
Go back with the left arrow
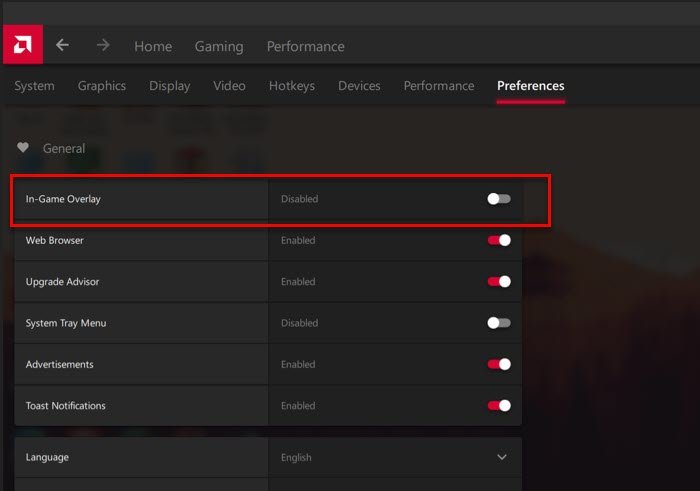(63, 45)
